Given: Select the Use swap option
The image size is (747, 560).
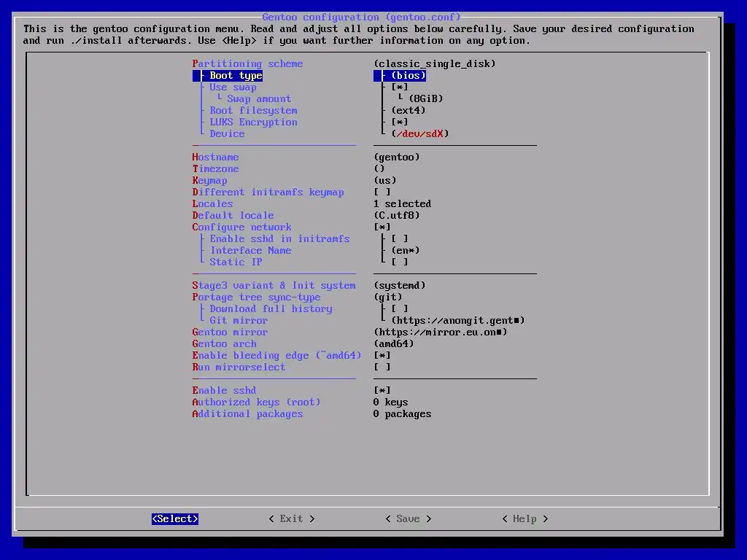Looking at the screenshot, I should click(233, 87).
